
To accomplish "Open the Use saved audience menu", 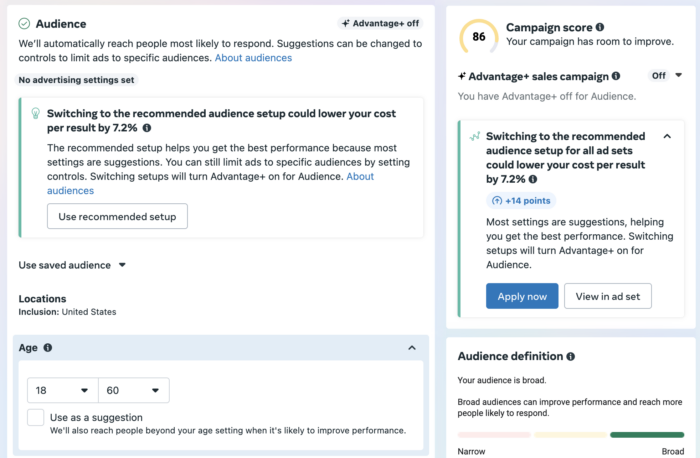I will 72,265.
